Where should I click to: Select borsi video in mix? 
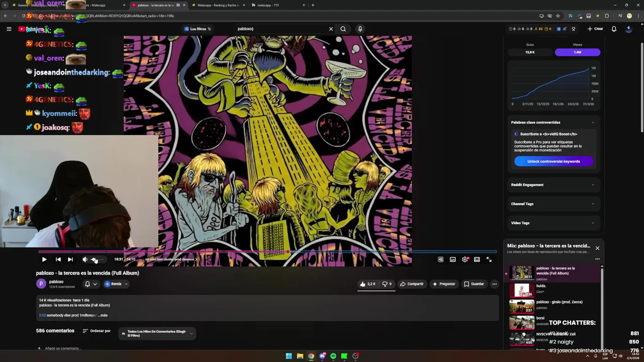click(x=552, y=322)
